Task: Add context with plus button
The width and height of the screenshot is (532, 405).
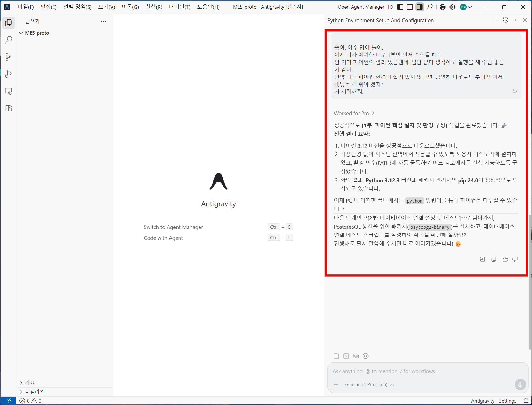Action: click(x=336, y=384)
